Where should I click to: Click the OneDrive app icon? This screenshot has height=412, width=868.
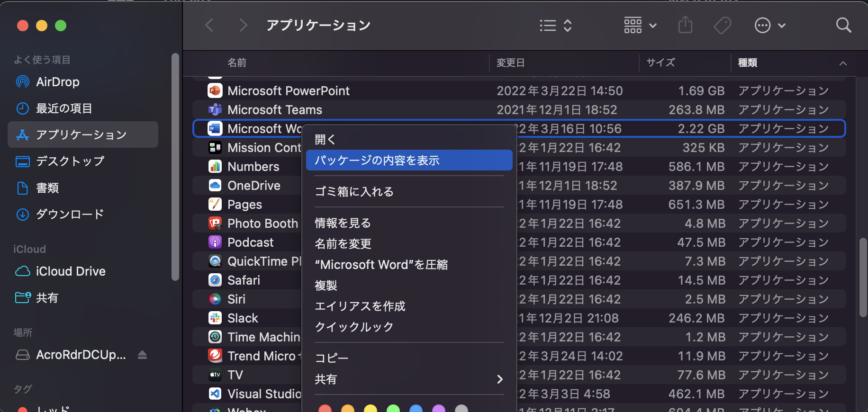pyautogui.click(x=215, y=185)
